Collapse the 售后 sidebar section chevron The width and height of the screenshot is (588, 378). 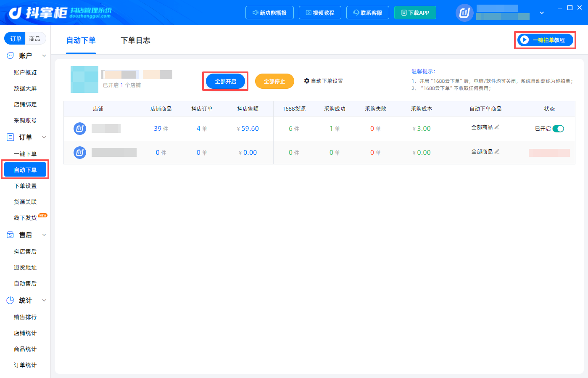[x=44, y=235]
